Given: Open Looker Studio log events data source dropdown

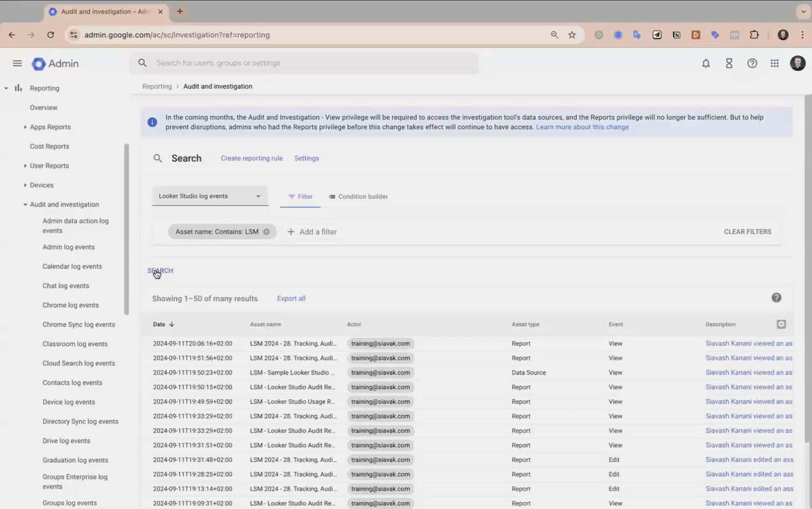Looking at the screenshot, I should pos(210,196).
